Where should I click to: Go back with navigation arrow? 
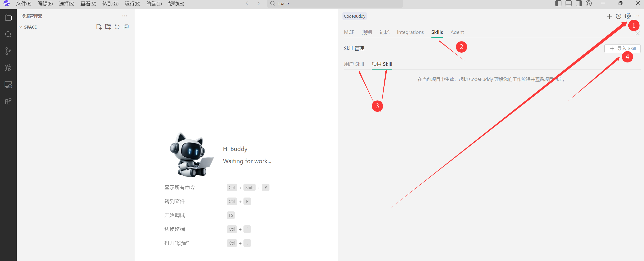coord(247,3)
